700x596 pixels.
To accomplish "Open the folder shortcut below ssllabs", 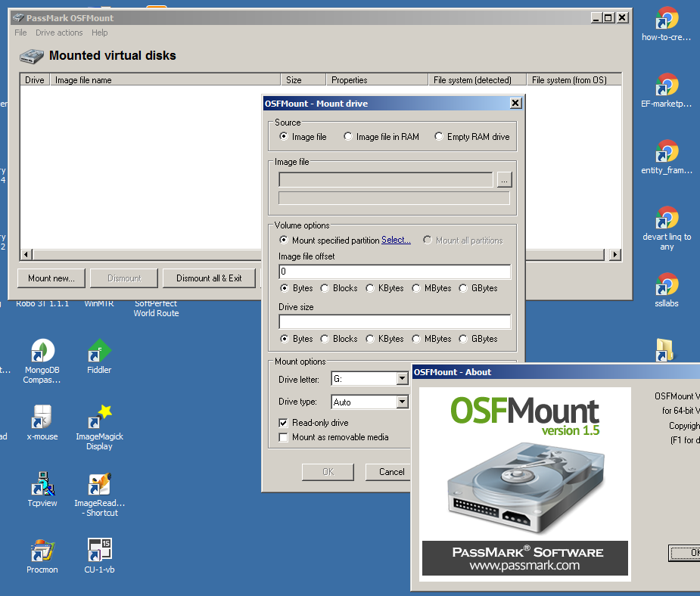I will (x=664, y=349).
